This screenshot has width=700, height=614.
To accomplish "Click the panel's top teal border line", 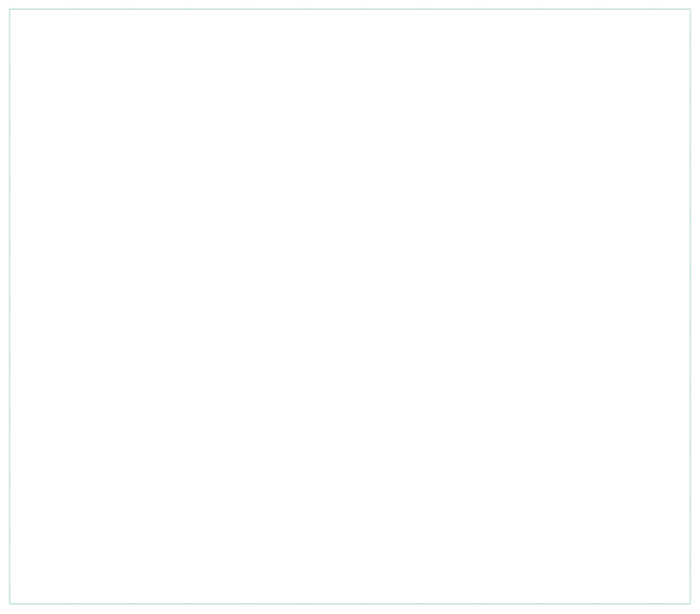I will click(x=350, y=9).
